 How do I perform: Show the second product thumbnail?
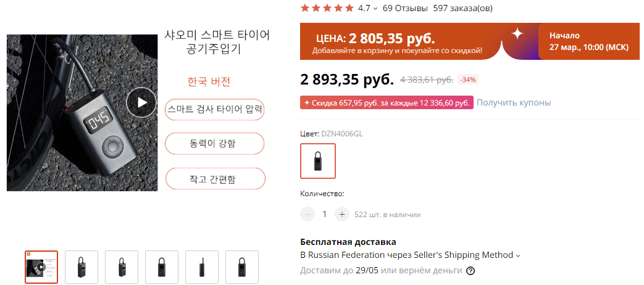click(82, 267)
